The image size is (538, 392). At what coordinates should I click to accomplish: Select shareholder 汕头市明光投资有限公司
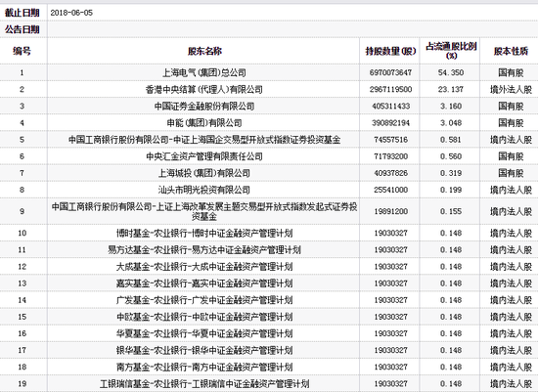[x=204, y=190]
